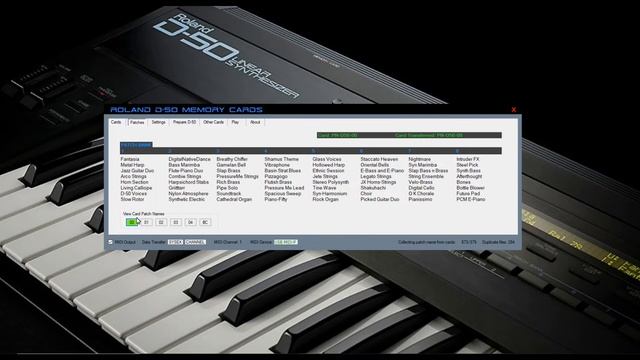640x360 pixels.
Task: Select the Nylon Atmosphere patch
Action: click(x=188, y=193)
